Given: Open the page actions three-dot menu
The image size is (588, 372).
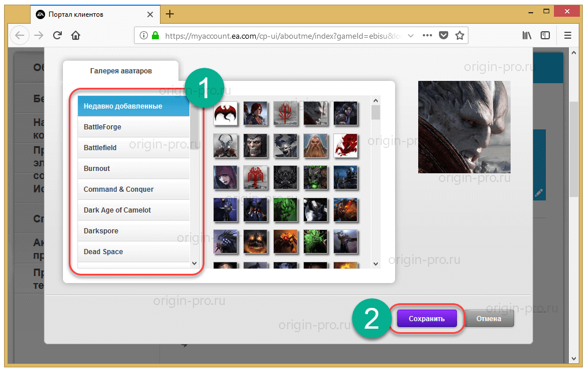Looking at the screenshot, I should coord(427,35).
